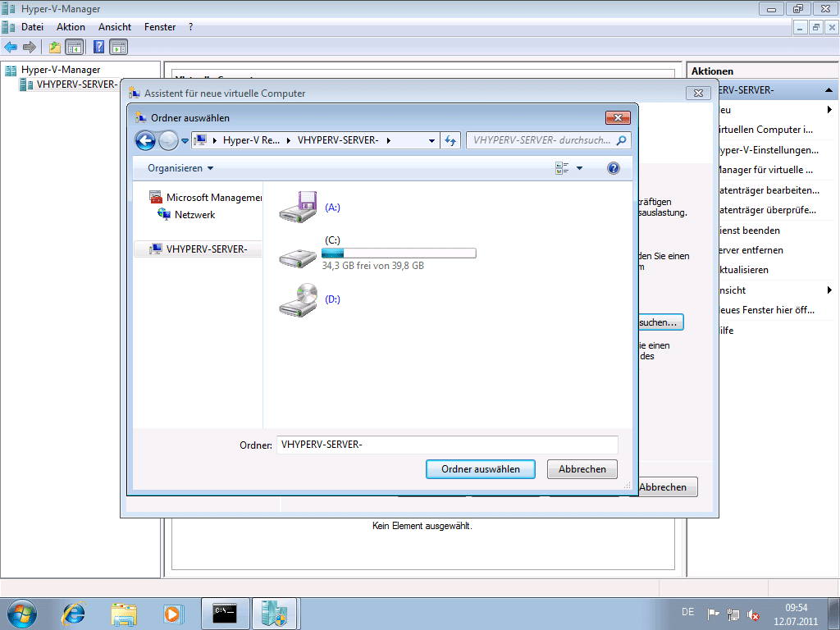
Task: Toggle the console tree pane toolbar icon
Action: pyautogui.click(x=74, y=47)
